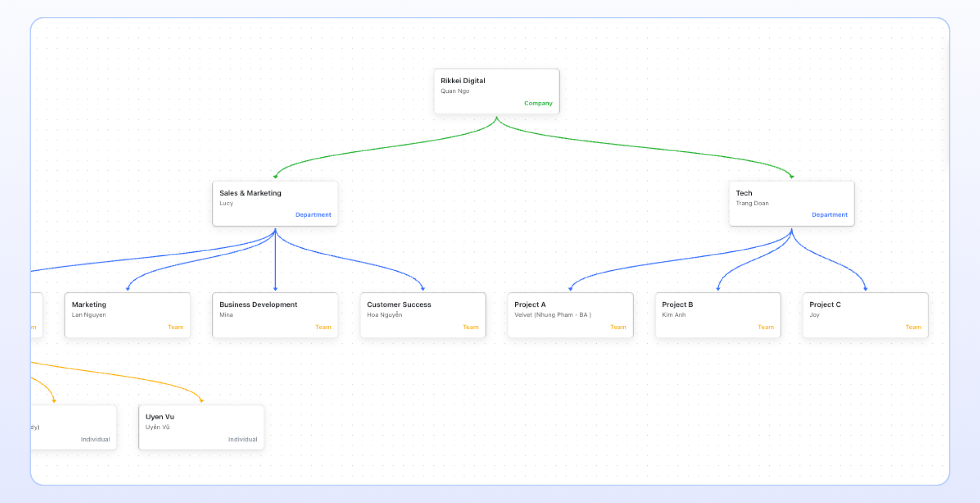The width and height of the screenshot is (980, 503).
Task: Click the "Team" label on Business Development card
Action: point(323,327)
